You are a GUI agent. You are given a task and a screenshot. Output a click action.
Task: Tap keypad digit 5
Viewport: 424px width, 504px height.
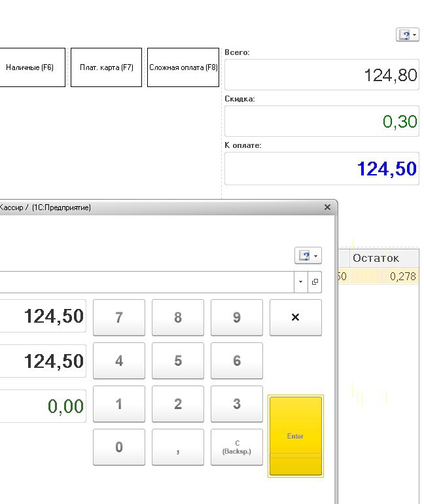coord(178,361)
